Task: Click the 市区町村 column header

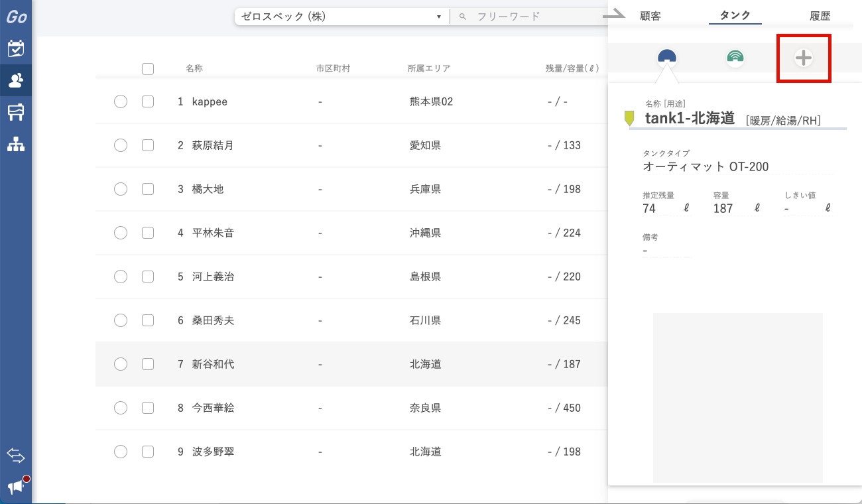Action: pos(333,68)
